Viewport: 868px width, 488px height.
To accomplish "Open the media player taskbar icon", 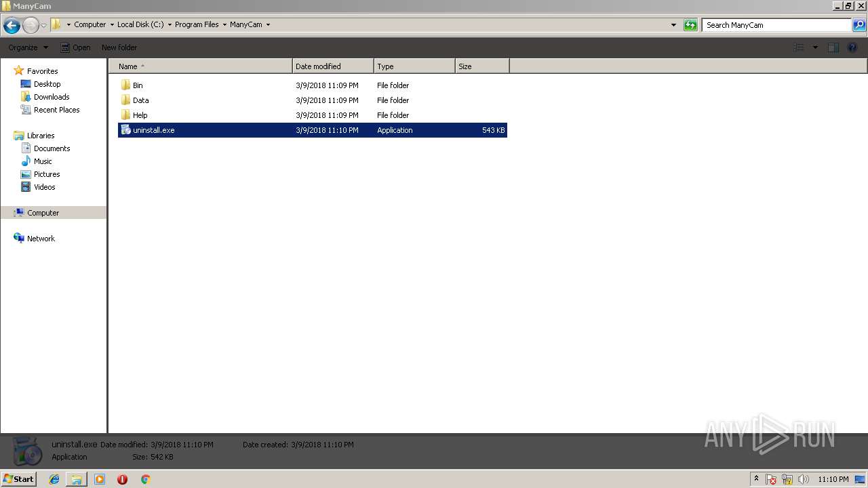I will pyautogui.click(x=100, y=479).
